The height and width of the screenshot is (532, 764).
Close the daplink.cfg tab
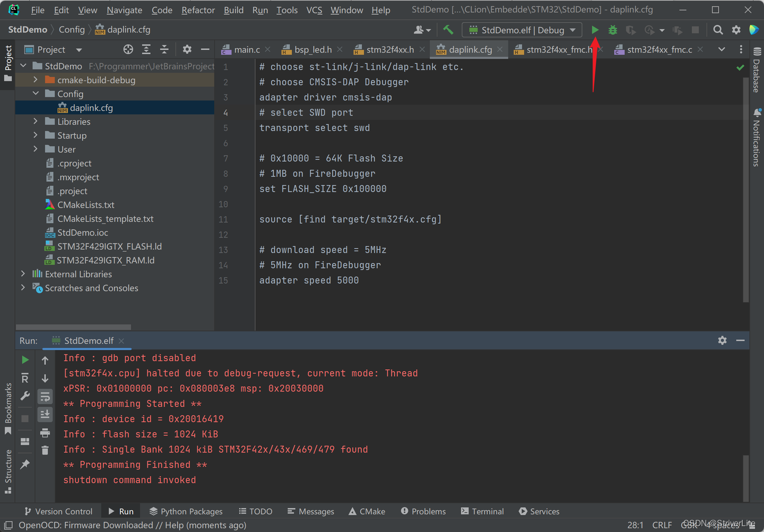500,49
